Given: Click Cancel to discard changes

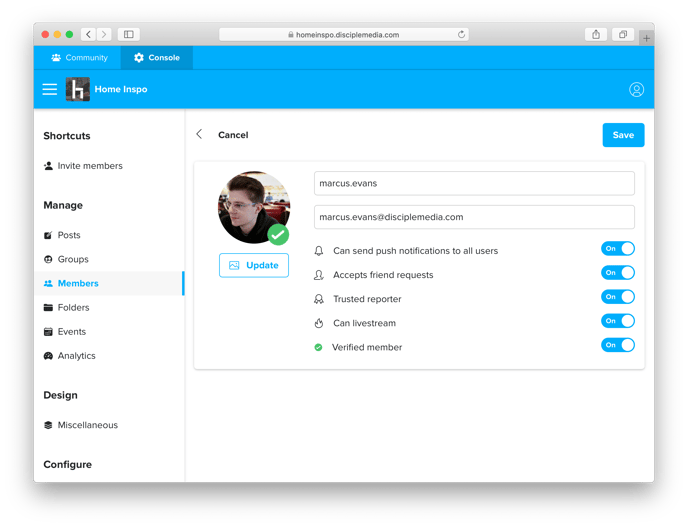Looking at the screenshot, I should [233, 135].
